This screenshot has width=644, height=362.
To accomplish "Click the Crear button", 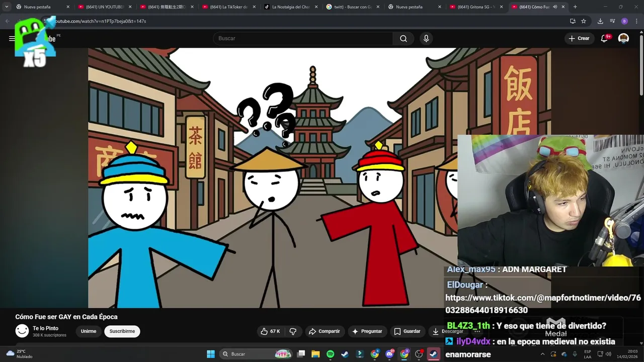I will click(x=579, y=38).
